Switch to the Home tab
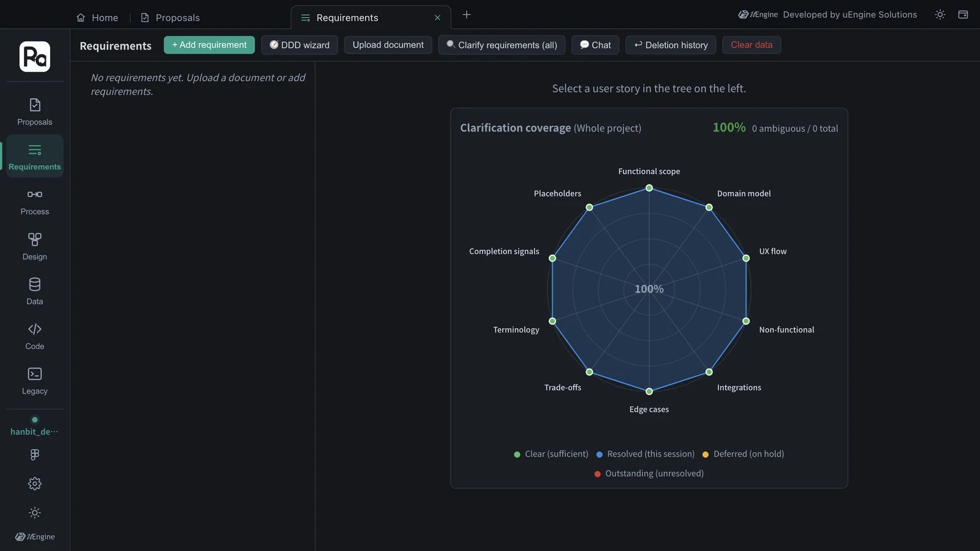The width and height of the screenshot is (980, 551). (97, 18)
